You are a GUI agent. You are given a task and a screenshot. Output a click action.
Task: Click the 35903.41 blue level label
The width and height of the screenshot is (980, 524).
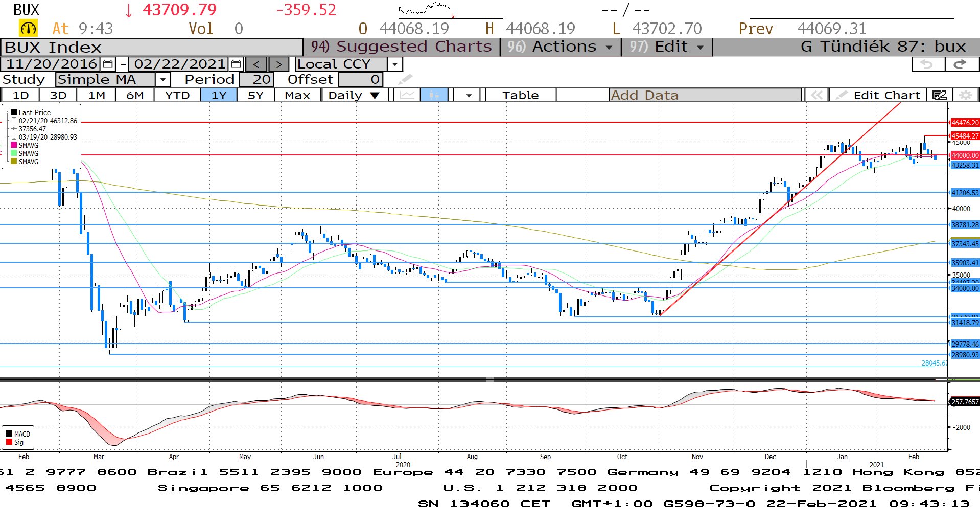(965, 263)
